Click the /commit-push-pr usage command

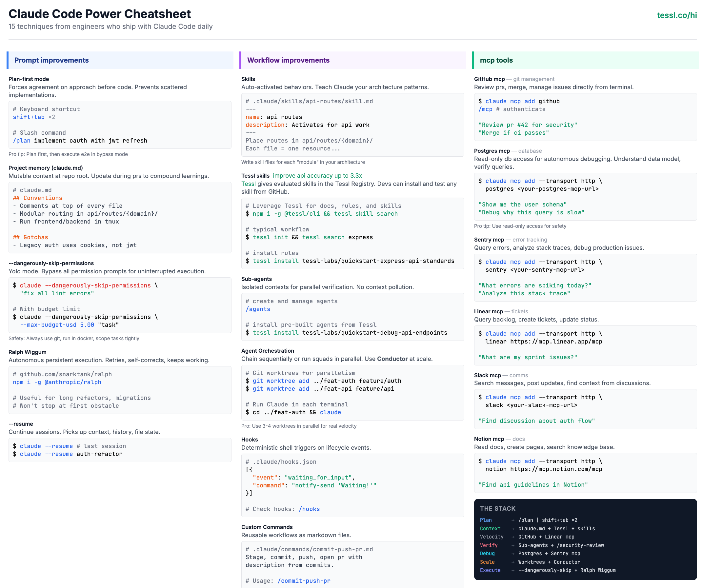304,581
